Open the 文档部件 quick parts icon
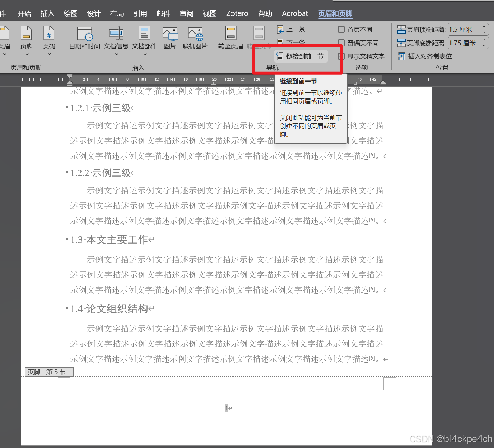This screenshot has width=494, height=448. pos(144,33)
